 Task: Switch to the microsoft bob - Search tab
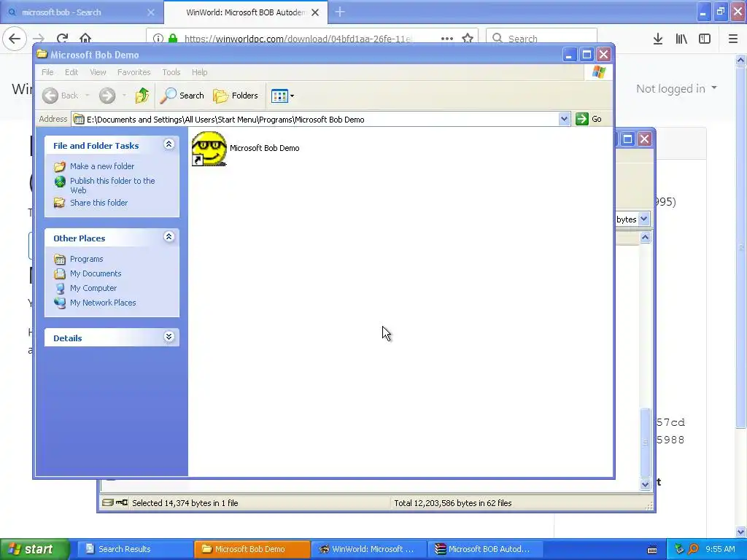(x=82, y=12)
